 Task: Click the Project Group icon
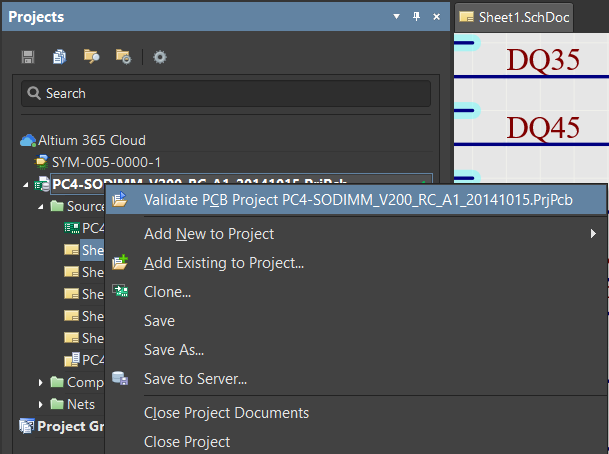[x=27, y=426]
